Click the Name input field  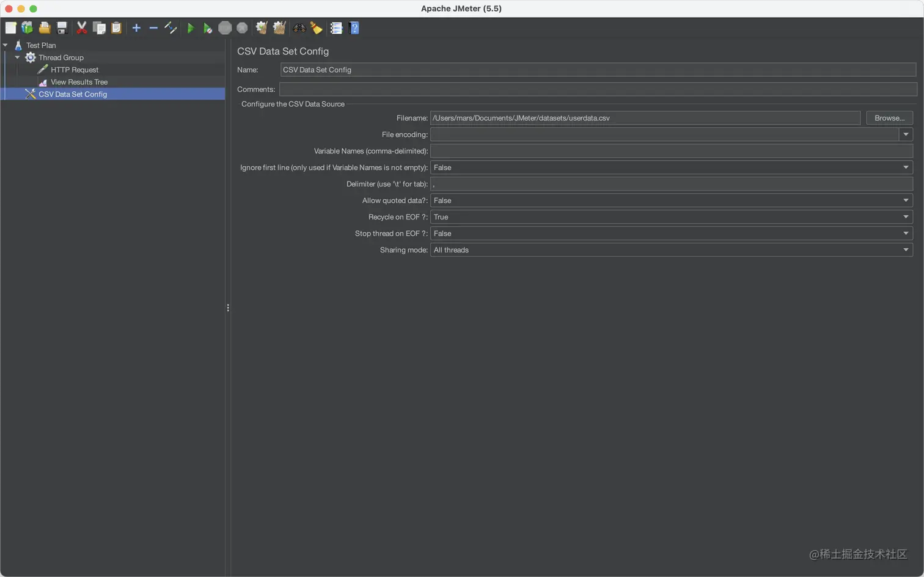coord(598,70)
